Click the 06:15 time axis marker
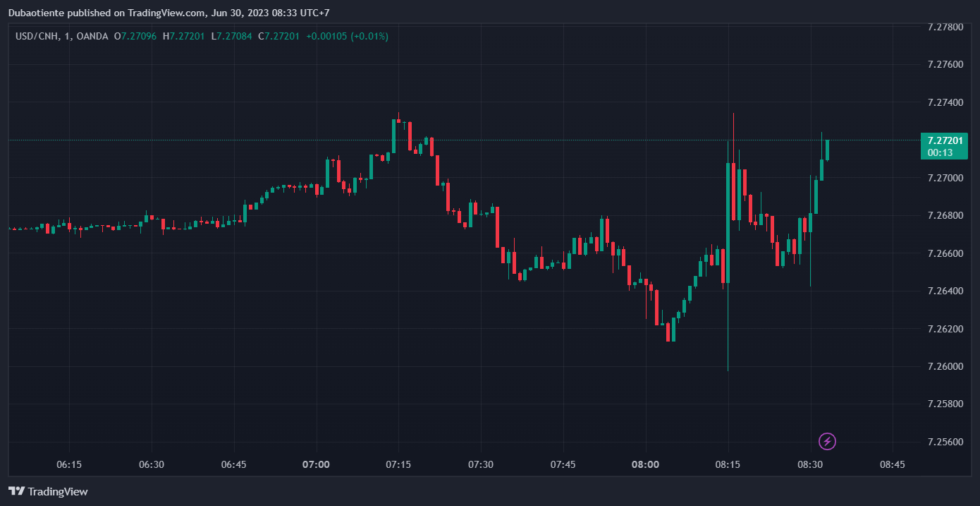 pyautogui.click(x=69, y=464)
